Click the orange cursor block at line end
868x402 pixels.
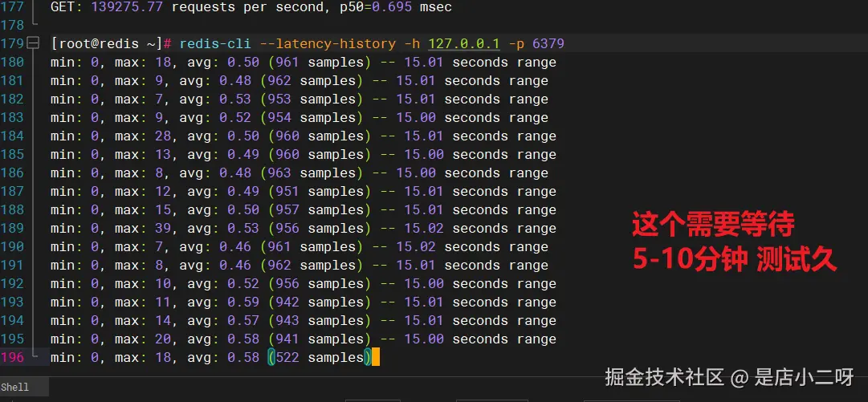tap(376, 358)
